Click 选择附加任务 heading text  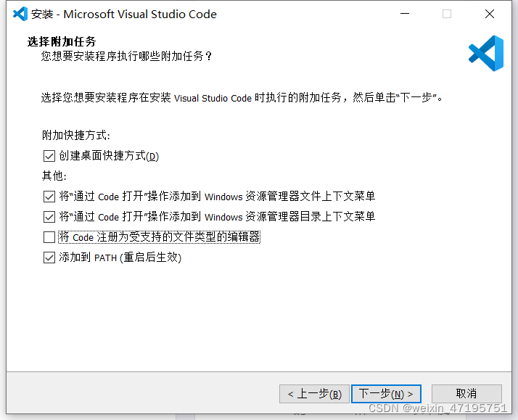click(62, 41)
